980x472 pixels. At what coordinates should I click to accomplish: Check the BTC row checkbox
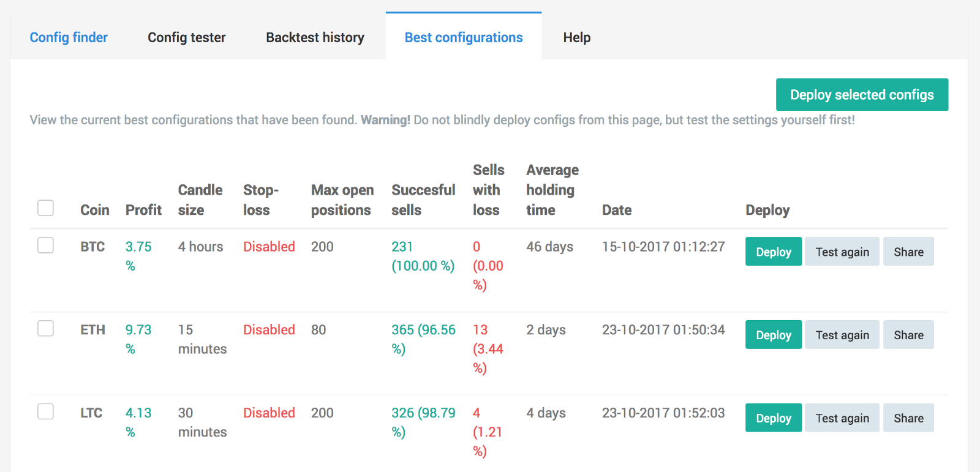(46, 245)
